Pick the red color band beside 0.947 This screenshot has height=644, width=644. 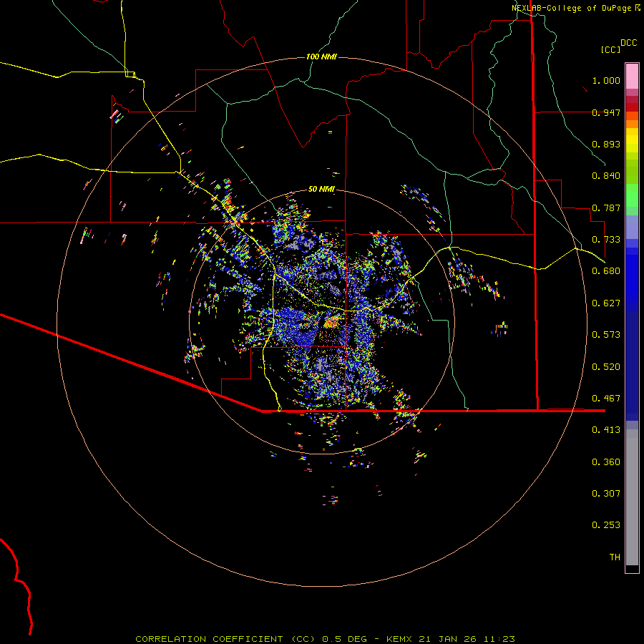pyautogui.click(x=632, y=107)
